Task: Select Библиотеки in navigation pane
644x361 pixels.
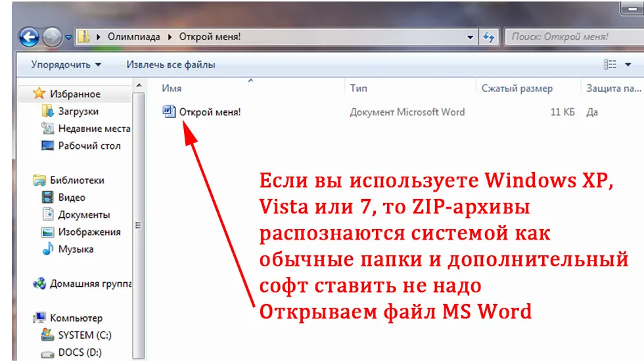Action: click(78, 180)
